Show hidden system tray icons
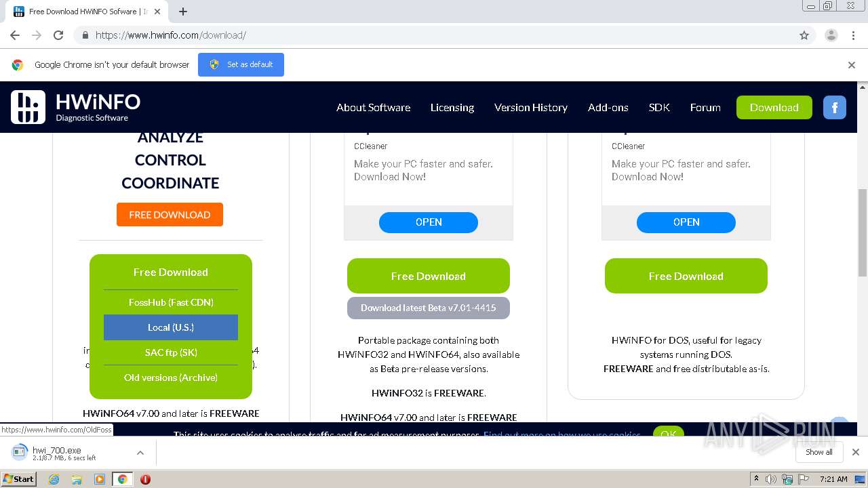 coord(756,479)
